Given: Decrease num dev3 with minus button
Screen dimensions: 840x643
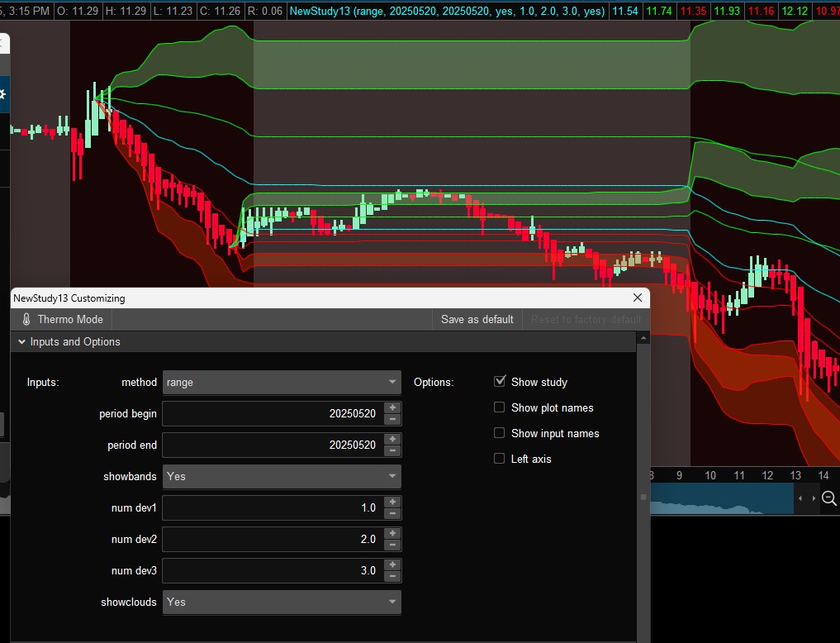Looking at the screenshot, I should click(x=392, y=577).
